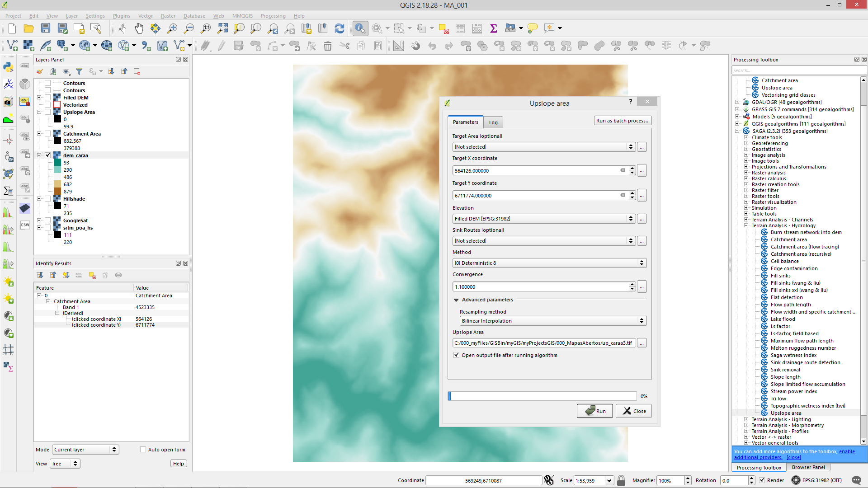Open Python console icon in sidebar
This screenshot has height=488, width=868.
(x=8, y=67)
